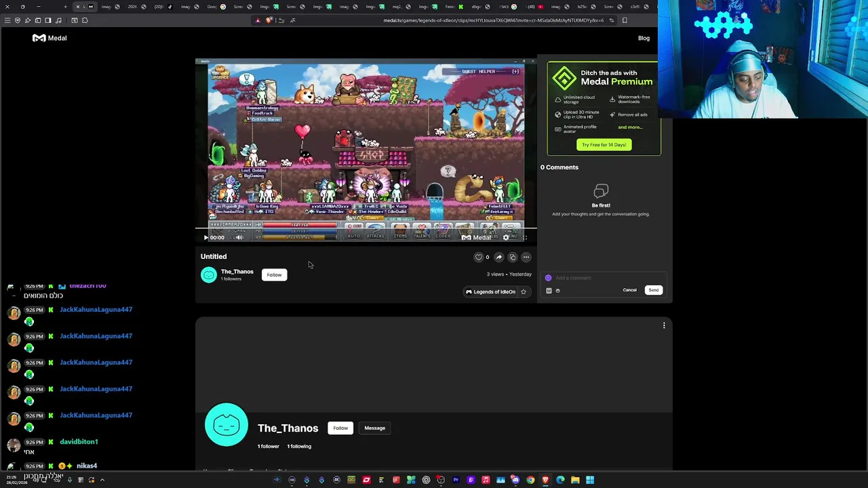Cancel the comment

629,290
